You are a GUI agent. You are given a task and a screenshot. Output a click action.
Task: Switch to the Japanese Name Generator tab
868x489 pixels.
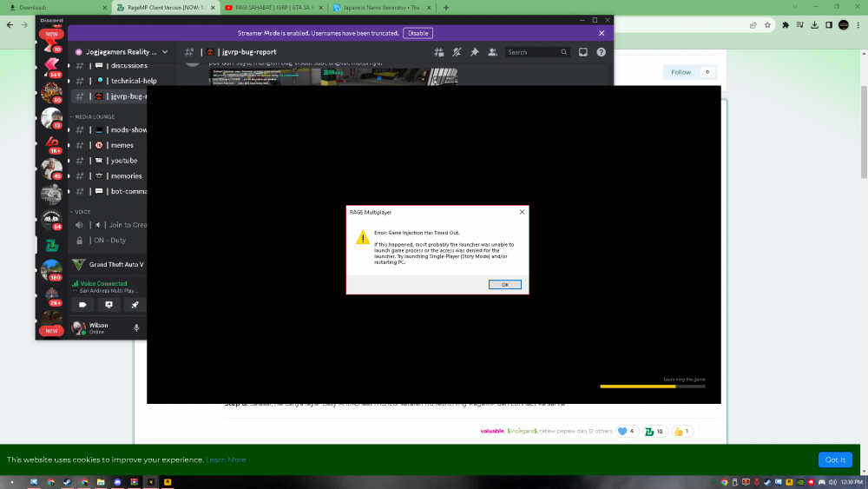click(383, 8)
